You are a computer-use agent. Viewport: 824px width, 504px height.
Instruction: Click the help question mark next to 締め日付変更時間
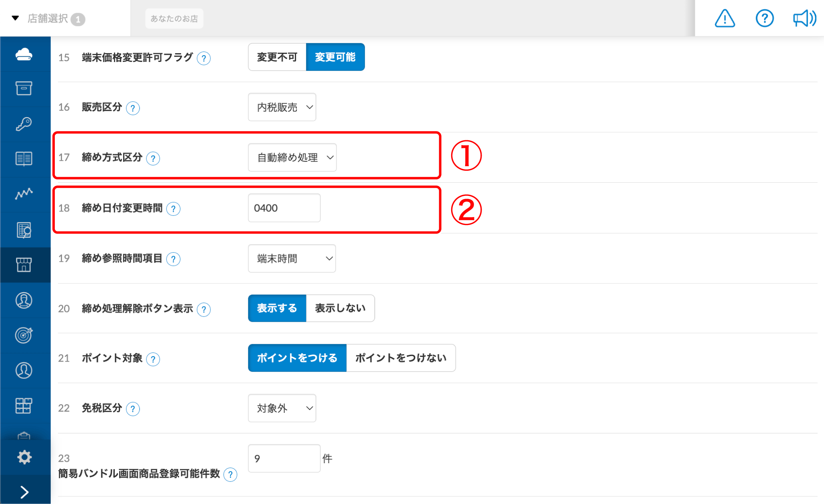[x=173, y=209]
